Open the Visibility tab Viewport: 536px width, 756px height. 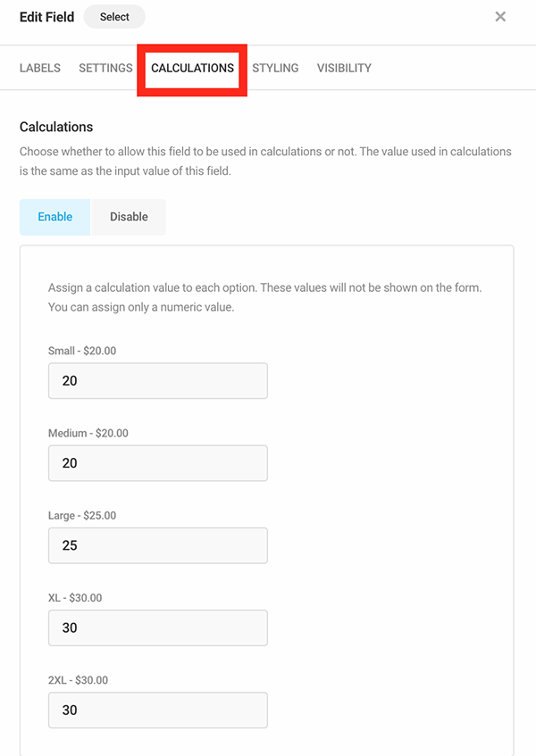343,68
